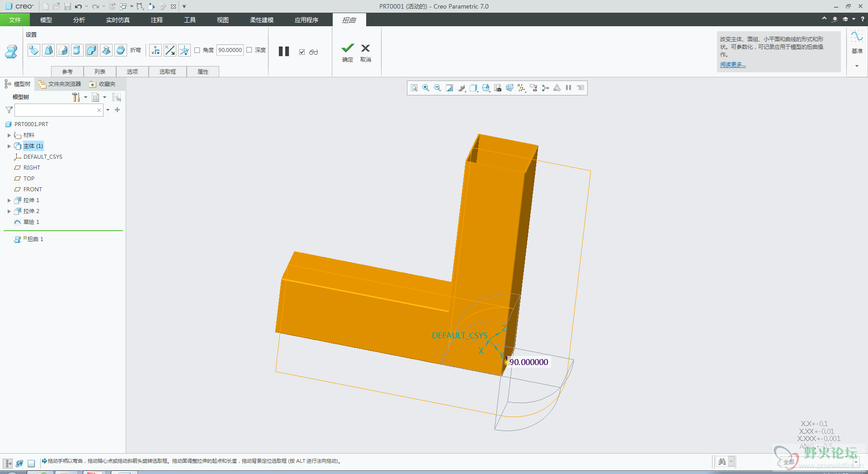Click the perspective view icon
The height and width of the screenshot is (474, 868).
509,88
